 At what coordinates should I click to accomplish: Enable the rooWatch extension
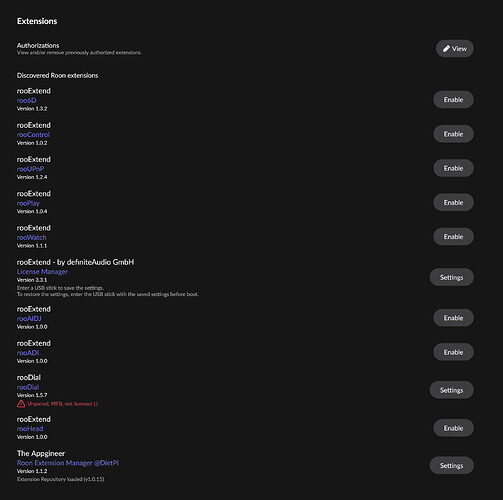click(x=453, y=237)
